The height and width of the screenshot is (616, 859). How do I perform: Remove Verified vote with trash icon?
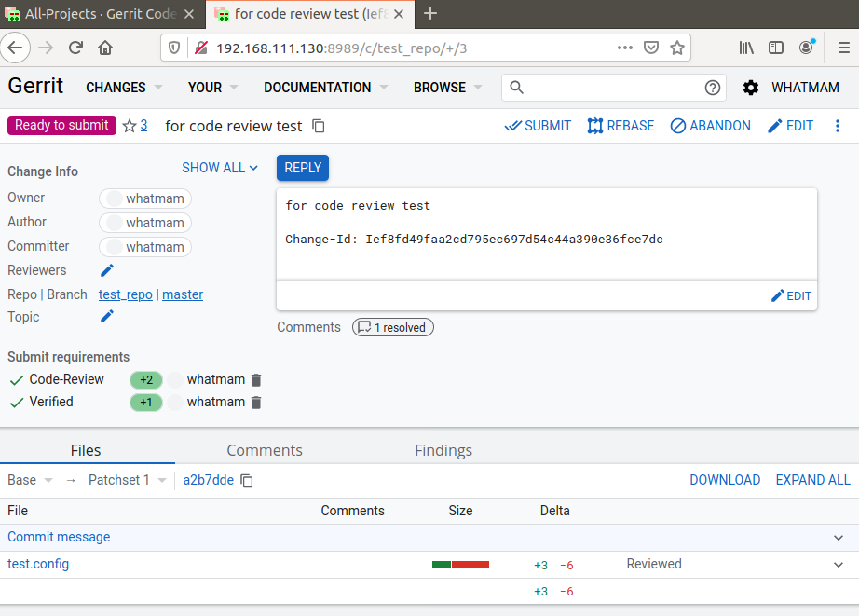coord(256,403)
